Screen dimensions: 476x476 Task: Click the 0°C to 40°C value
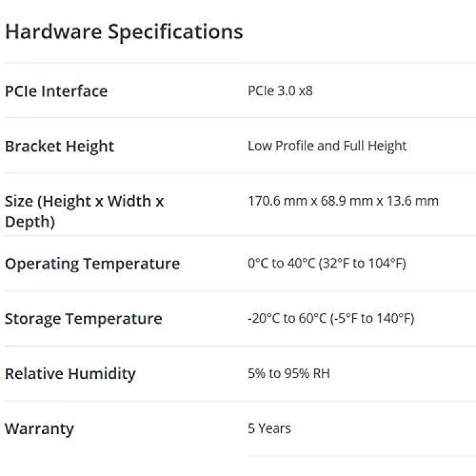(278, 263)
